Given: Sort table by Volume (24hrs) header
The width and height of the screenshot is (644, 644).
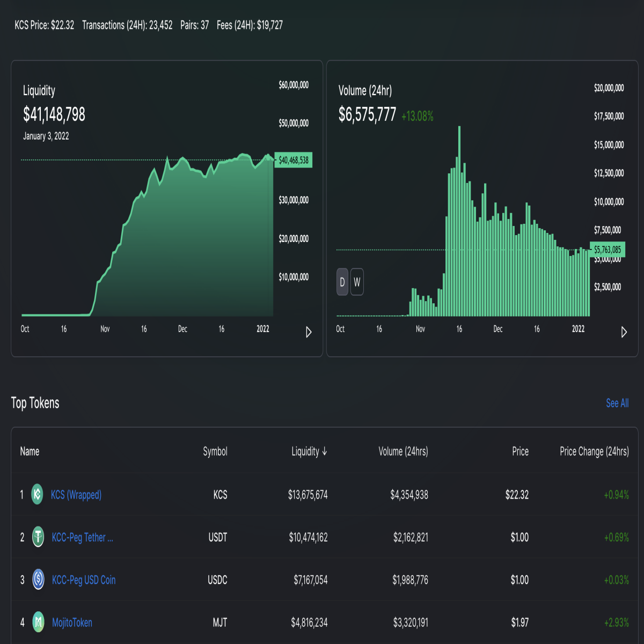Looking at the screenshot, I should click(403, 451).
